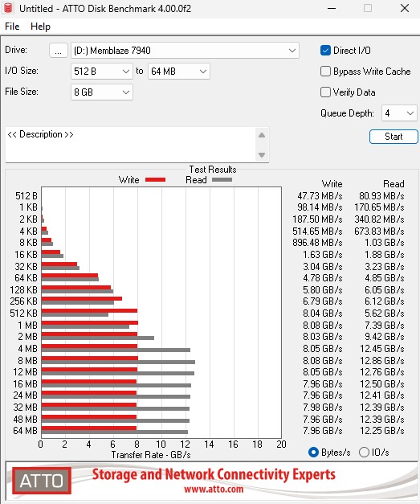Open the www.atto.com link in banner

214,490
